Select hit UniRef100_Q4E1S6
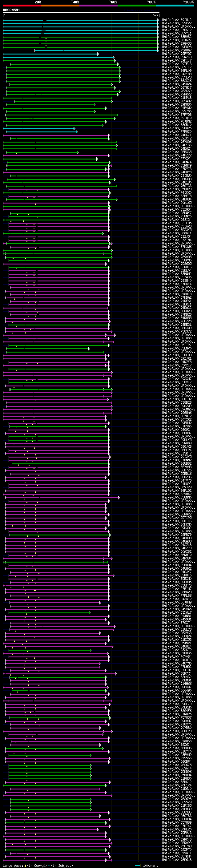The image size is (197, 868). click(177, 145)
